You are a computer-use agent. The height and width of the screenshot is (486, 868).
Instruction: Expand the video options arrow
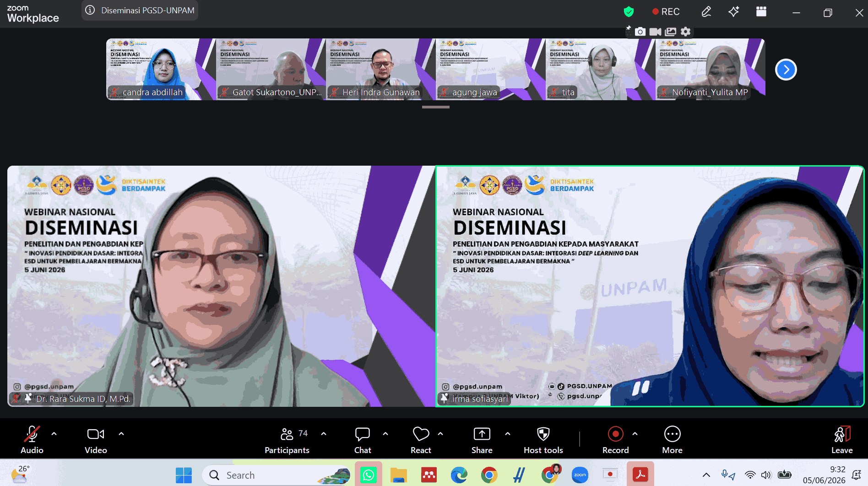tap(121, 433)
